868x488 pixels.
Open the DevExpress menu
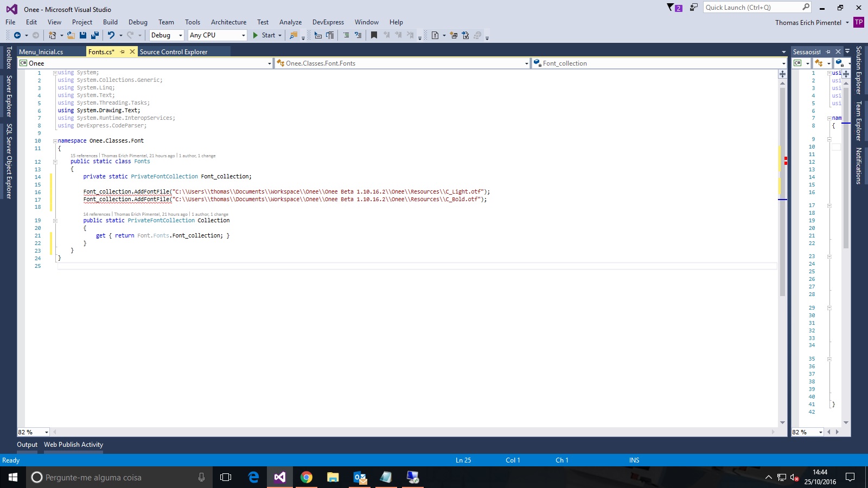pyautogui.click(x=328, y=22)
